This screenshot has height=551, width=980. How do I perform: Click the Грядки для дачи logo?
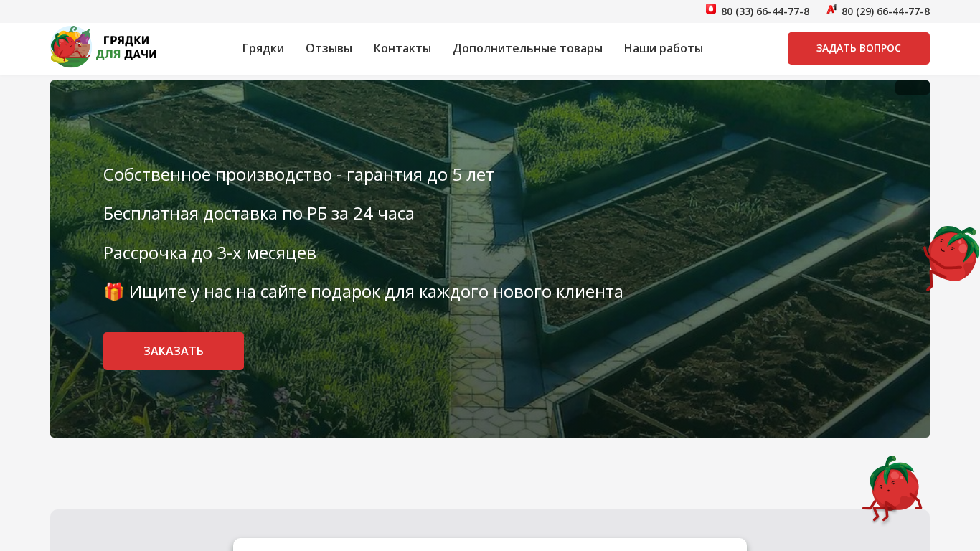[x=103, y=47]
